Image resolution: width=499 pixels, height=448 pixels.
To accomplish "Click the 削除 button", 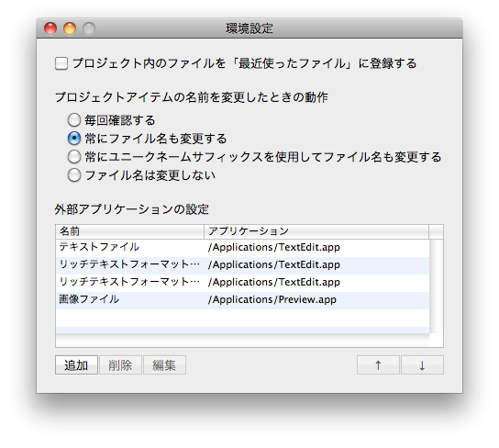I will pyautogui.click(x=120, y=364).
